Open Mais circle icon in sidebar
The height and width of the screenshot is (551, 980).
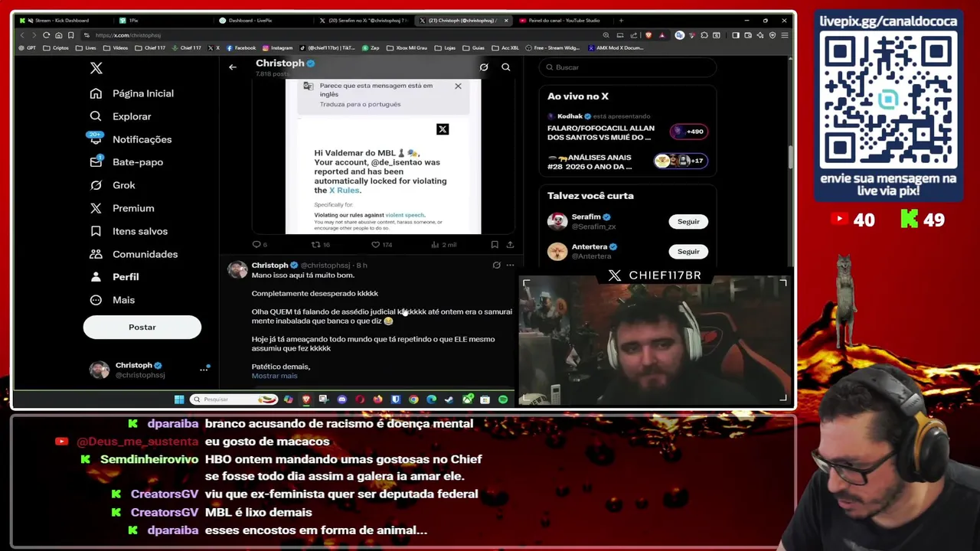point(96,300)
